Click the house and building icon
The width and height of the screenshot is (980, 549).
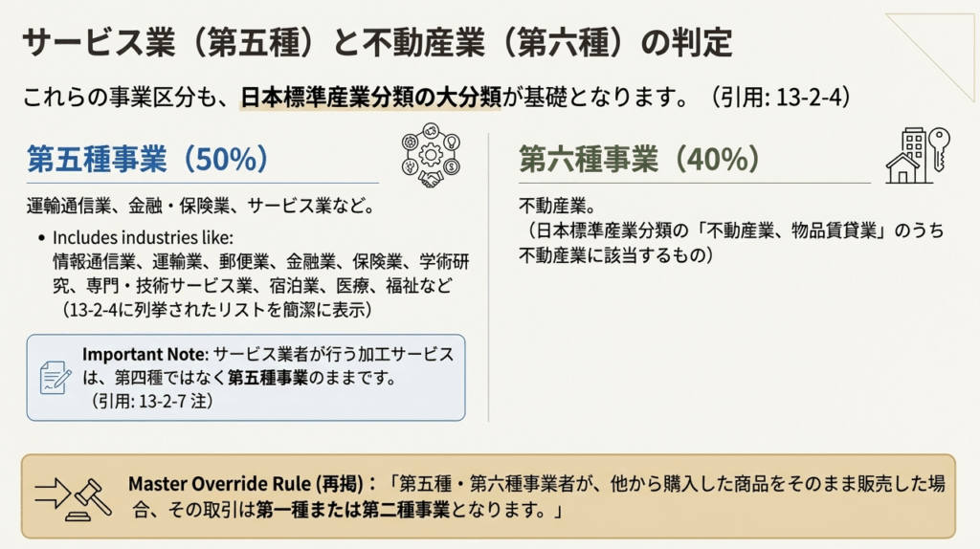click(x=907, y=158)
